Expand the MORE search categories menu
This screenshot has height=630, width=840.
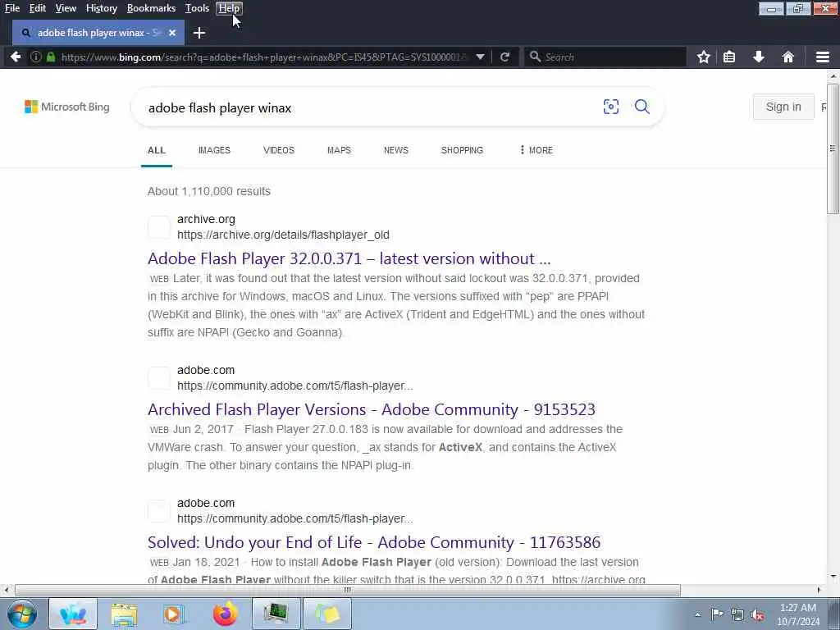tap(536, 150)
